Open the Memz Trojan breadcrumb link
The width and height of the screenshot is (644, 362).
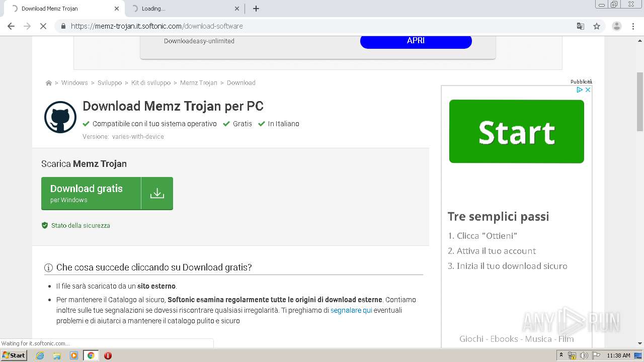pyautogui.click(x=199, y=83)
